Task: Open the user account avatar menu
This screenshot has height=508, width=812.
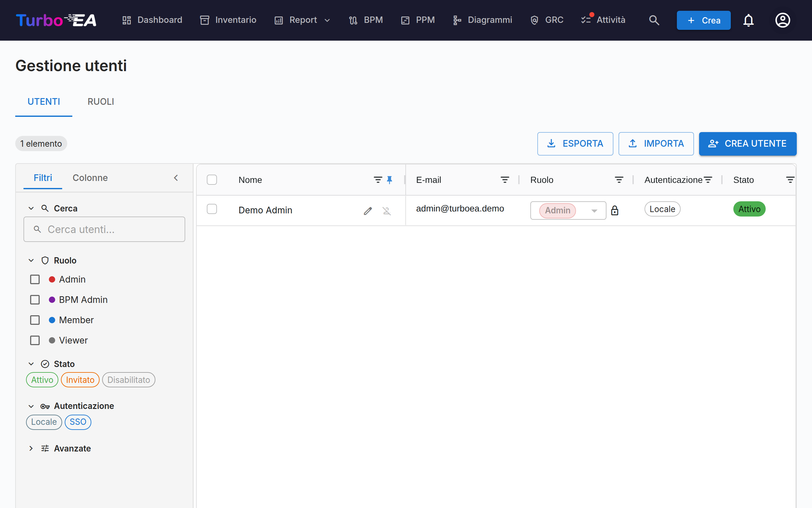Action: click(783, 20)
